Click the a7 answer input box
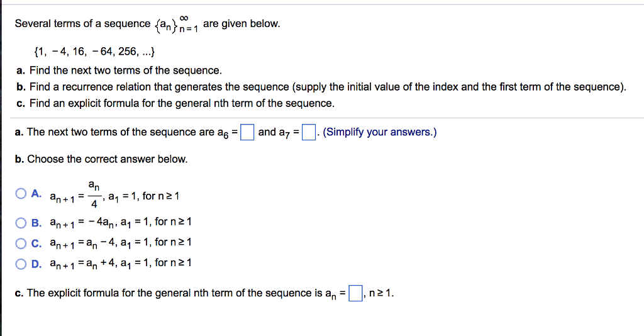 point(308,132)
